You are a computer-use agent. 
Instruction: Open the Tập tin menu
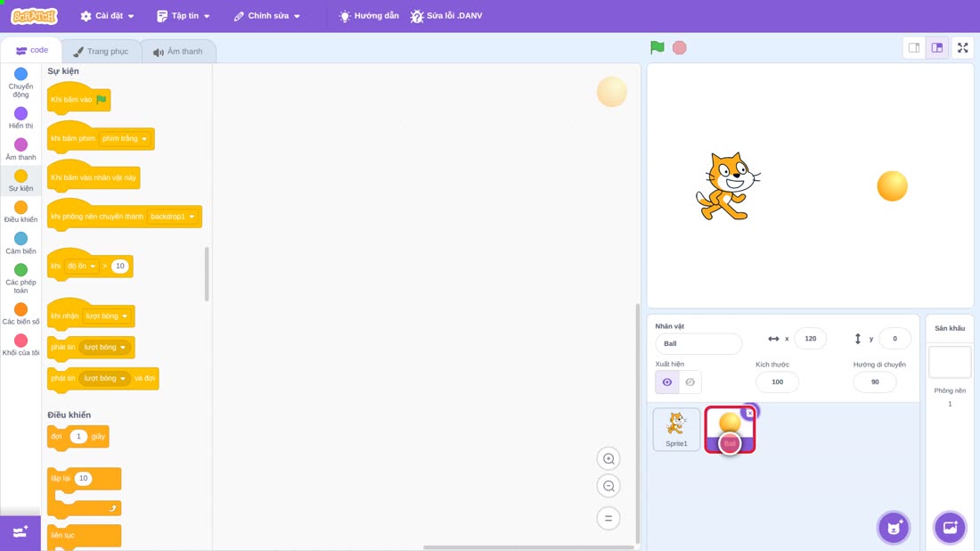184,16
